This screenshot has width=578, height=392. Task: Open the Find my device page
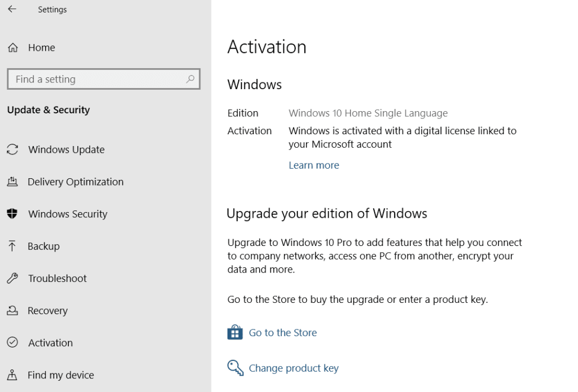[x=61, y=375]
